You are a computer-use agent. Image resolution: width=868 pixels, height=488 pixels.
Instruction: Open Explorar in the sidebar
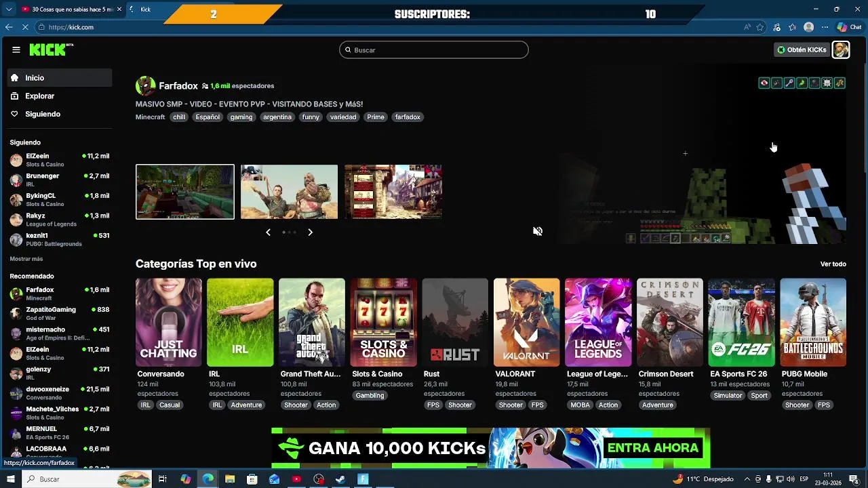pos(60,96)
